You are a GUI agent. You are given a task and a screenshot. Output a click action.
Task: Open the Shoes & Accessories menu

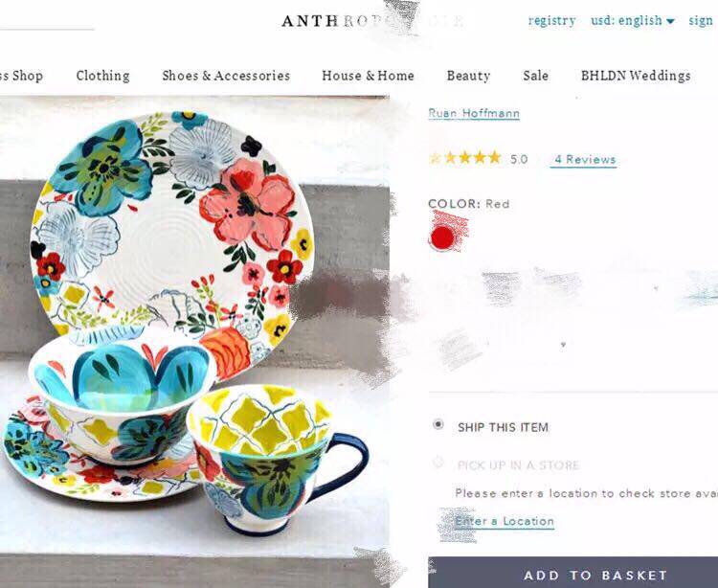tap(226, 76)
